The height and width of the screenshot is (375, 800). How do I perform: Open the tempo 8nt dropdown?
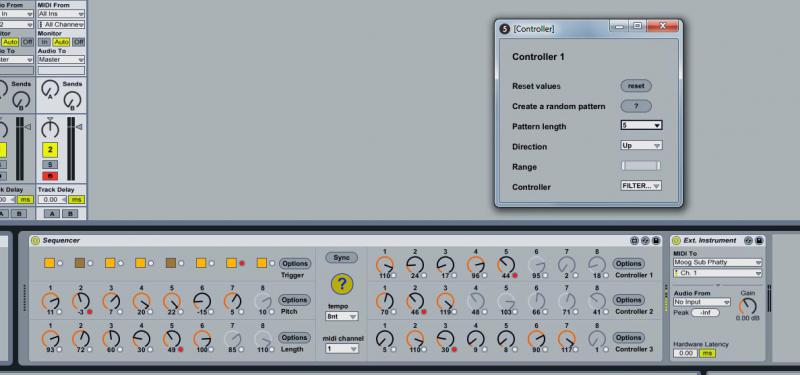(x=341, y=316)
